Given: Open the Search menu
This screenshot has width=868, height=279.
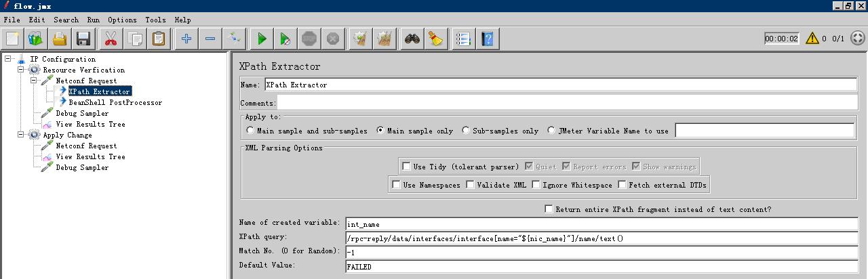Looking at the screenshot, I should pyautogui.click(x=66, y=20).
